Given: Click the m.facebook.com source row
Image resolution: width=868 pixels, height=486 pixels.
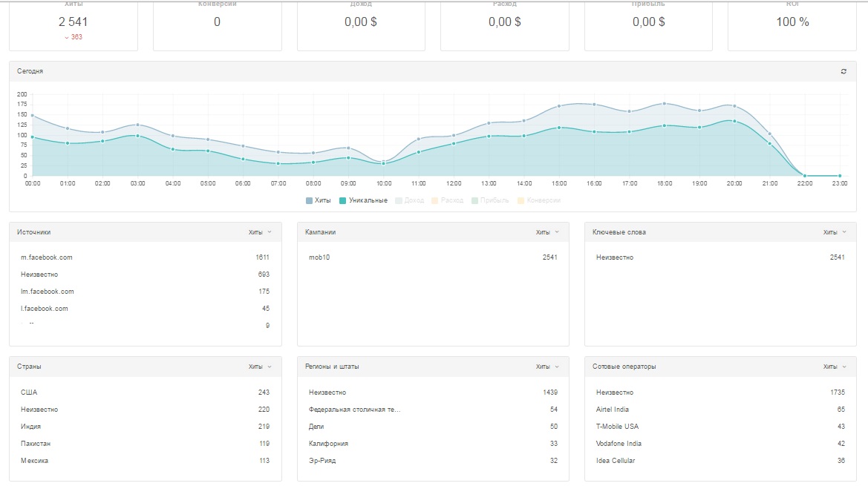Looking at the screenshot, I should pos(47,257).
